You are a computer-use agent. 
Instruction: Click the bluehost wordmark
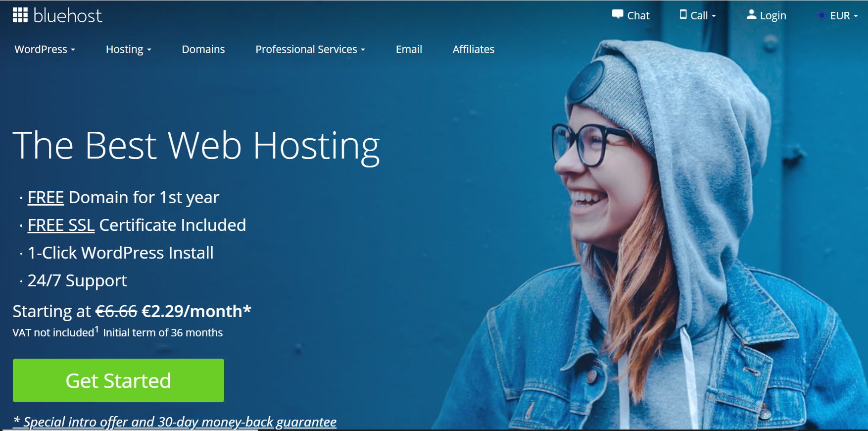click(x=67, y=16)
